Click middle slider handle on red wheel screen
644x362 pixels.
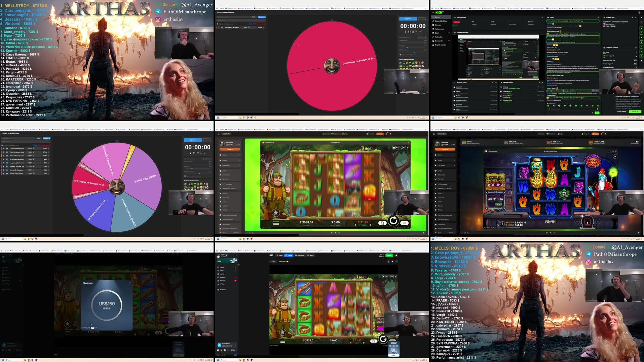click(x=407, y=47)
